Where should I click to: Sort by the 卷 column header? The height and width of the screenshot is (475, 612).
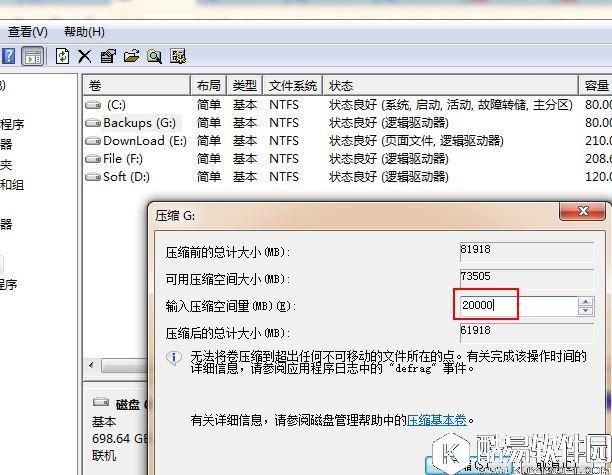coord(137,85)
